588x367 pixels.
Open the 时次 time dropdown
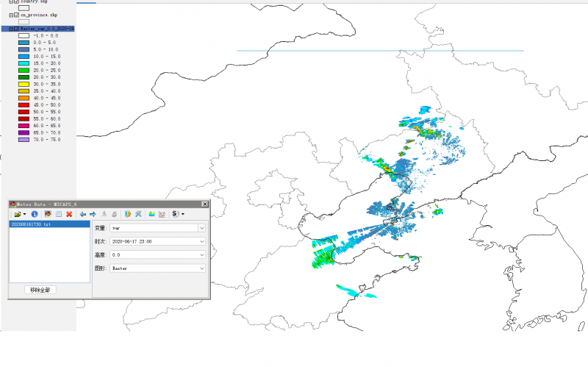(x=201, y=241)
